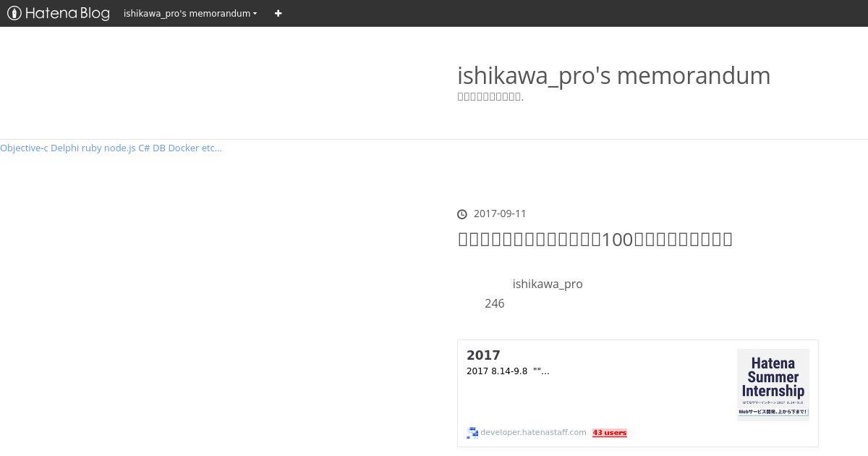Open the 2017-09-11 date link
Image resolution: width=868 pixels, height=456 pixels.
pyautogui.click(x=500, y=214)
